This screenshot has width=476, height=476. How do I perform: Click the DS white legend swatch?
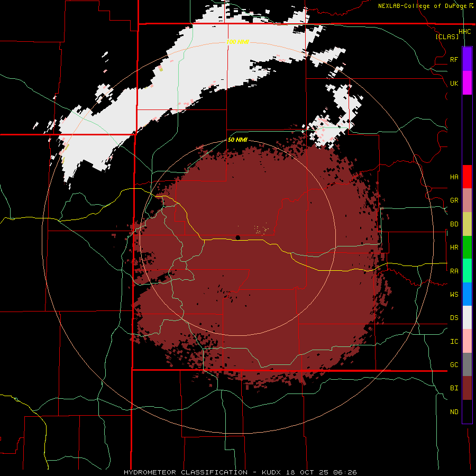[467, 317]
